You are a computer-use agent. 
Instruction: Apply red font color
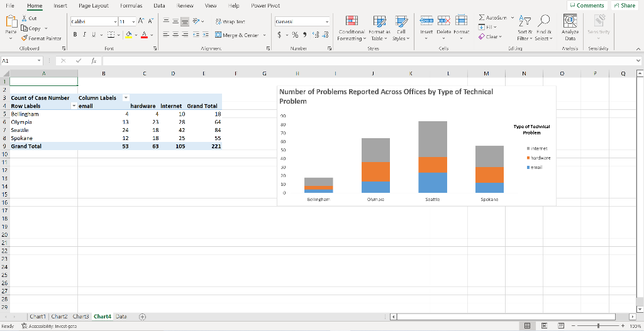[144, 35]
